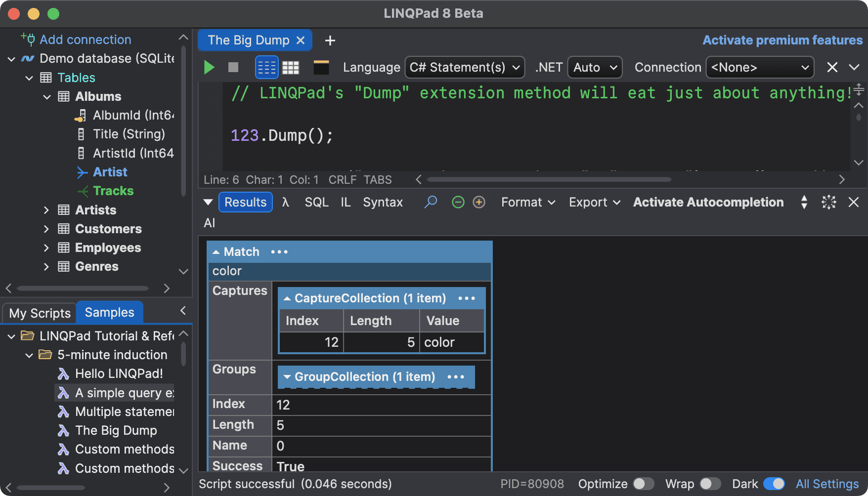
Task: Zoom in results with the plus icon
Action: (478, 202)
